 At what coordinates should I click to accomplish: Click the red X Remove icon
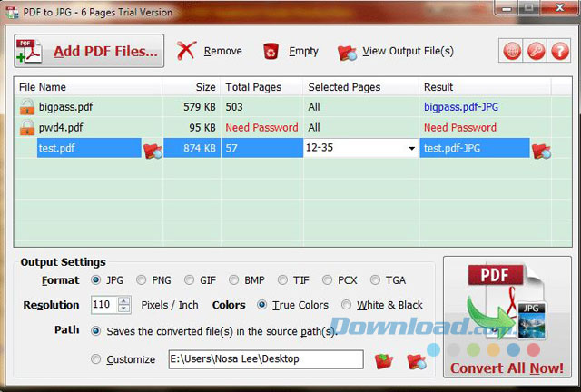tap(186, 51)
